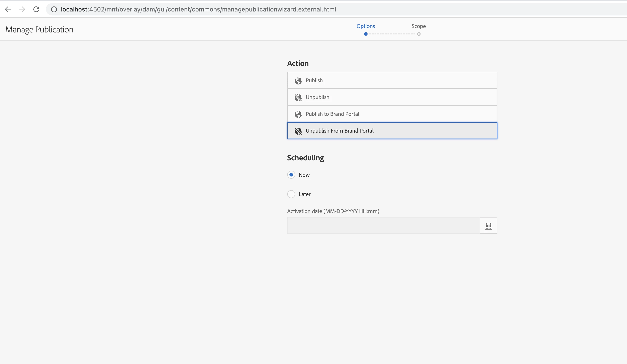Viewport: 627px width, 364px height.
Task: Open the calendar date picker icon
Action: pyautogui.click(x=488, y=226)
